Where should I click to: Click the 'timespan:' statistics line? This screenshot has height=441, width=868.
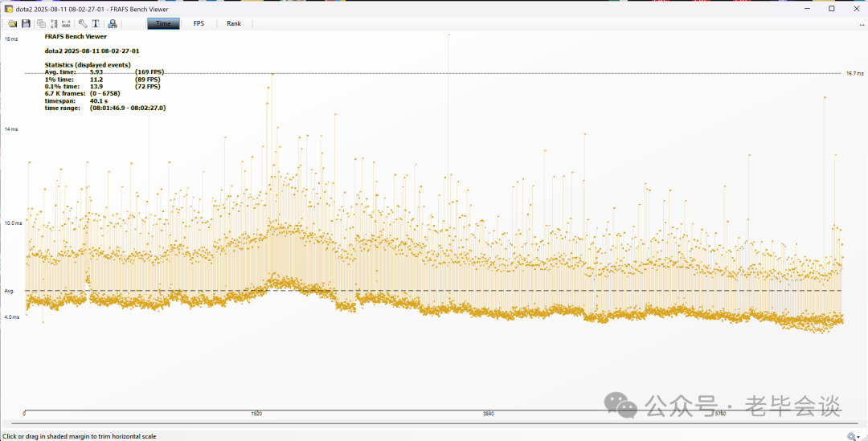[76, 100]
